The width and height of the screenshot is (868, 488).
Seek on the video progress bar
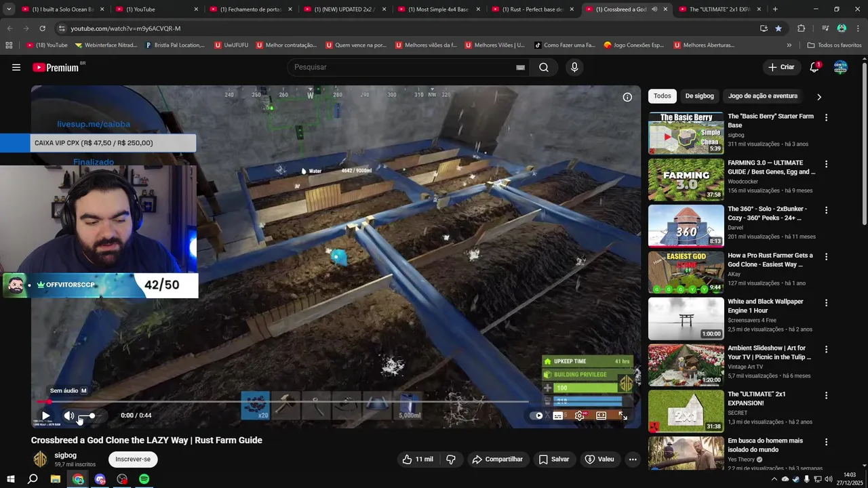[336, 402]
